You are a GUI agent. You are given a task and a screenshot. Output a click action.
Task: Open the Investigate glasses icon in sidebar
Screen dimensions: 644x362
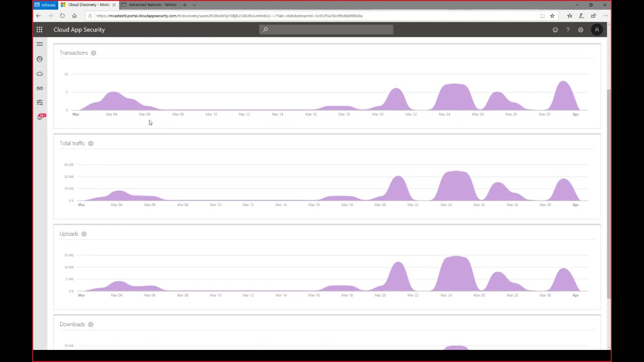[x=40, y=88]
